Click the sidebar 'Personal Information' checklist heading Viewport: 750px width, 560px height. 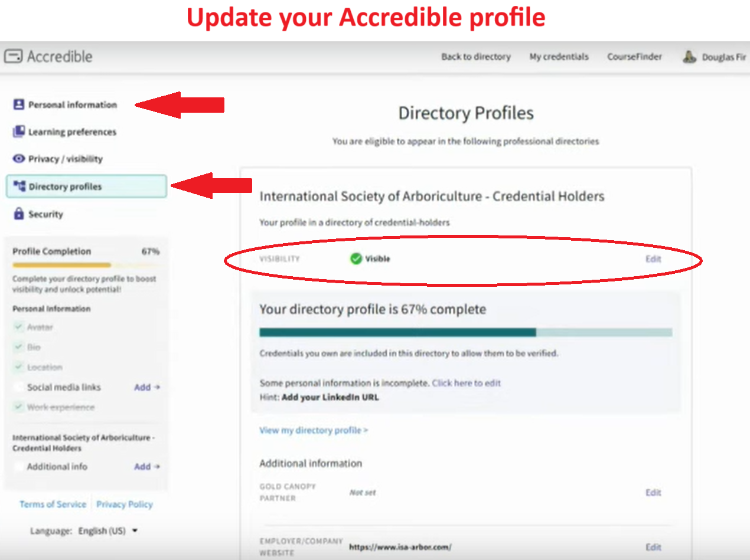(x=51, y=309)
